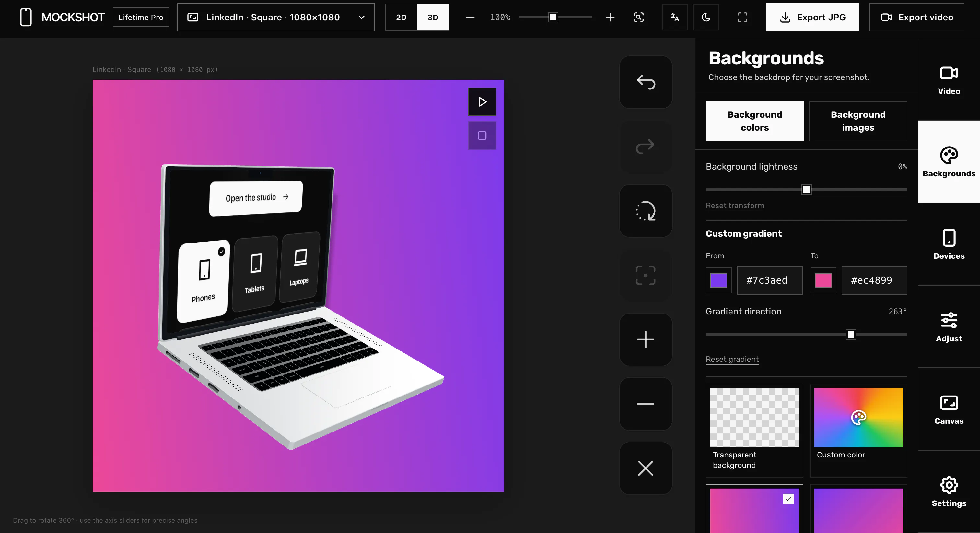Click the Lifetime Pro badge
This screenshot has height=533, width=980.
point(141,17)
